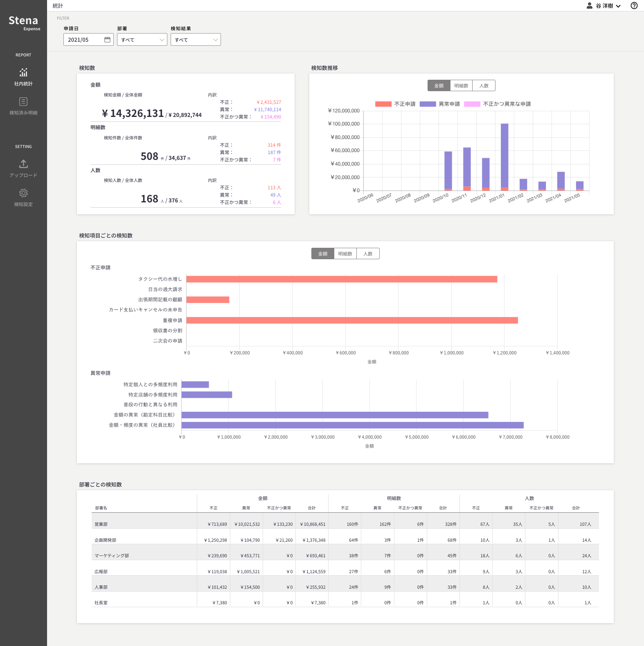Click the 2020/10 bar in trend chart
Viewport: 644px width, 646px height.
(x=448, y=171)
